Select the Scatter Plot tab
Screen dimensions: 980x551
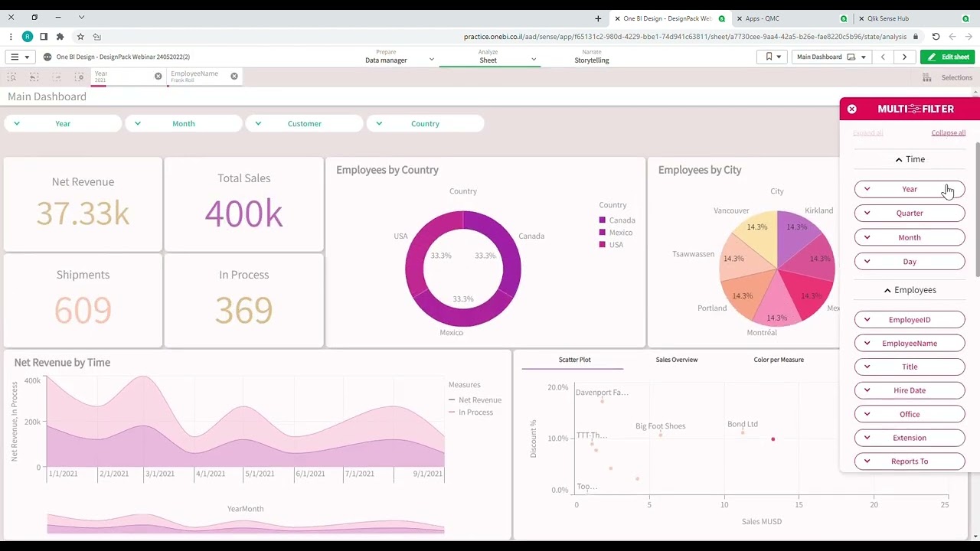[574, 360]
